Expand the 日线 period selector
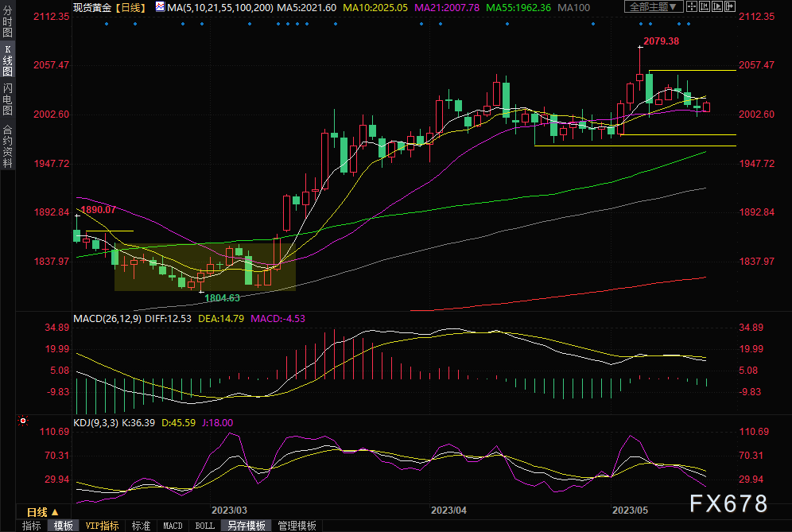This screenshot has width=792, height=532. pyautogui.click(x=42, y=512)
